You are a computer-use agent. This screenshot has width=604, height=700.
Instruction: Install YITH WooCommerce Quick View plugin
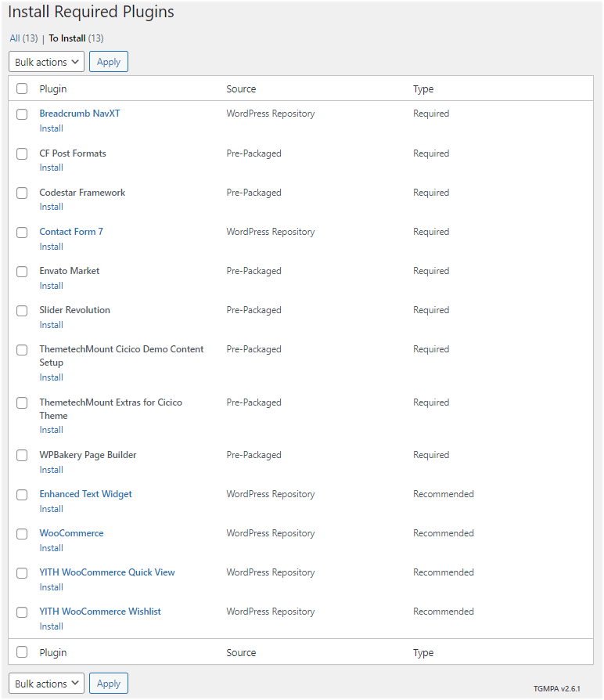point(52,587)
